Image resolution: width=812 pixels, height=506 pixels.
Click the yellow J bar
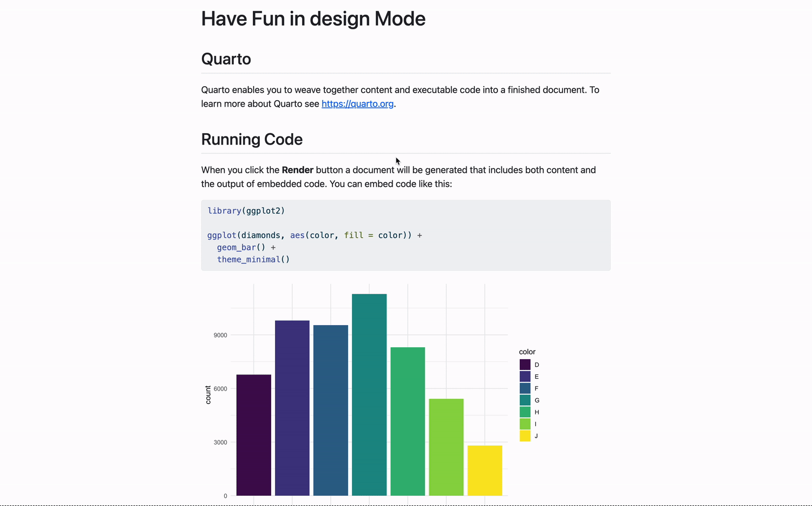485,471
